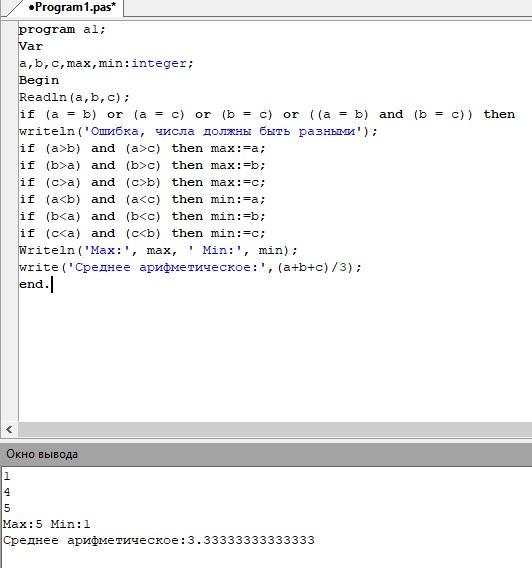The height and width of the screenshot is (568, 532).
Task: Click the 'Var' keyword in code
Action: pos(31,46)
